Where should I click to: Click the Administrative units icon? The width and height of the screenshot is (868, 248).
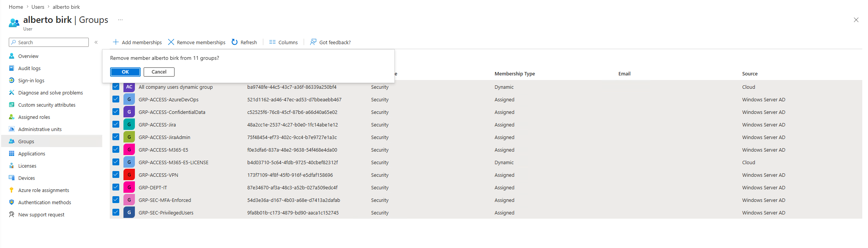pos(11,129)
